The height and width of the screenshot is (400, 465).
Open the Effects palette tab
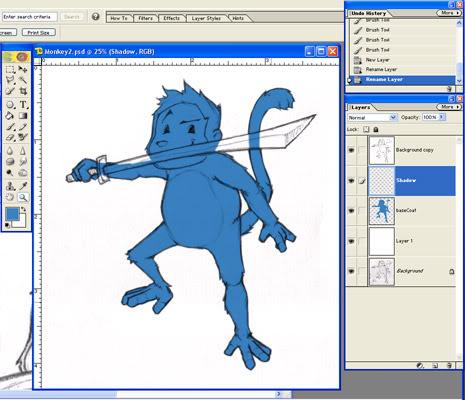(171, 18)
